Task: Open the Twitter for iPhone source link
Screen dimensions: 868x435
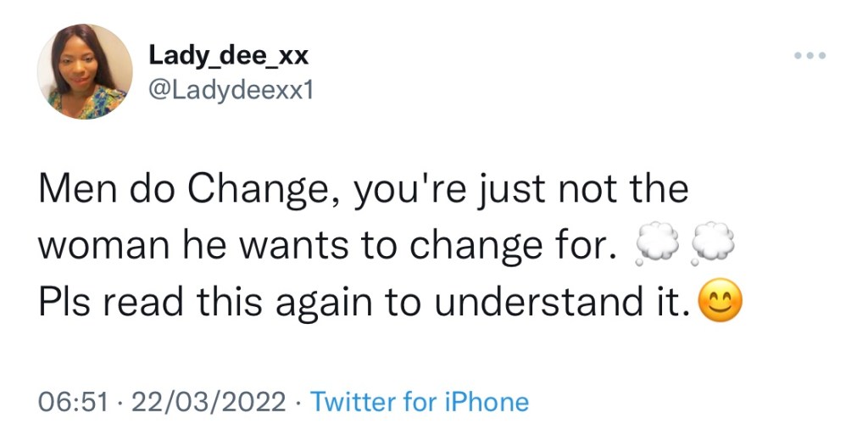Action: (419, 401)
